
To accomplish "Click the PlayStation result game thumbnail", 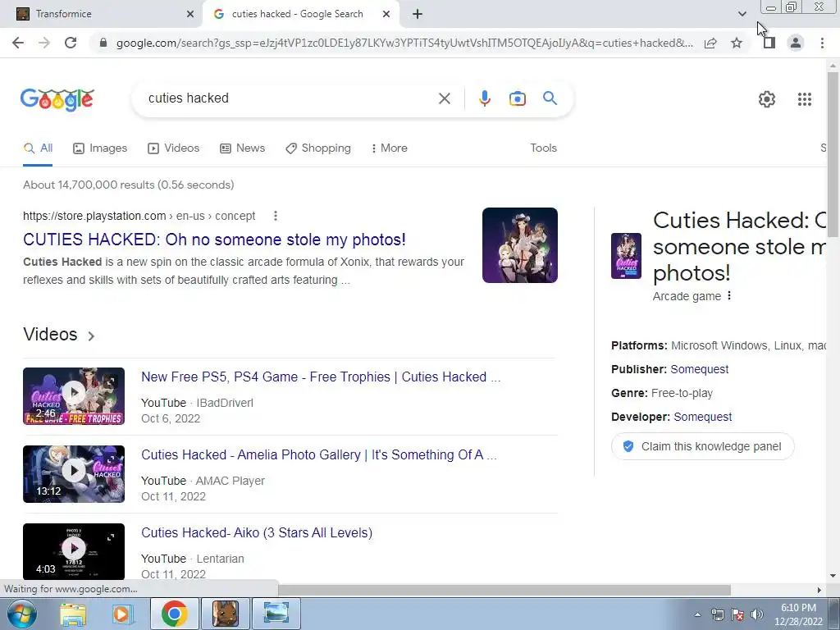I will [x=519, y=245].
